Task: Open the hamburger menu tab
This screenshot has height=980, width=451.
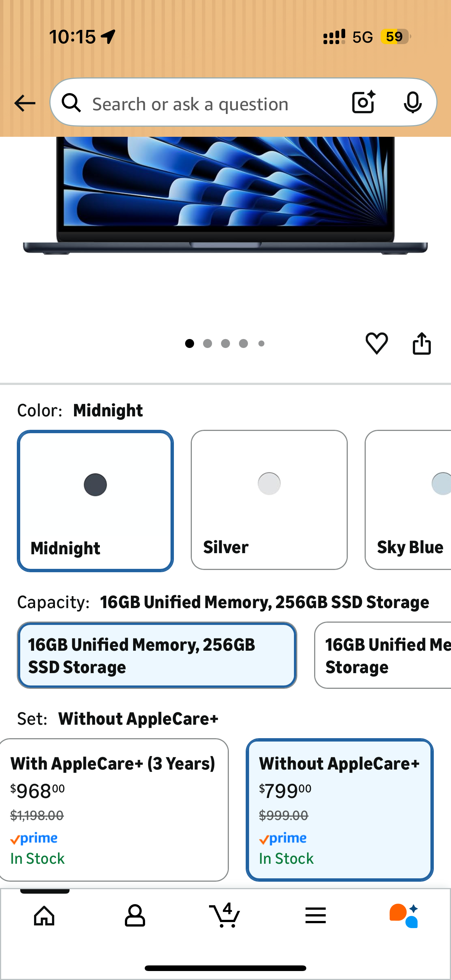Action: tap(315, 915)
